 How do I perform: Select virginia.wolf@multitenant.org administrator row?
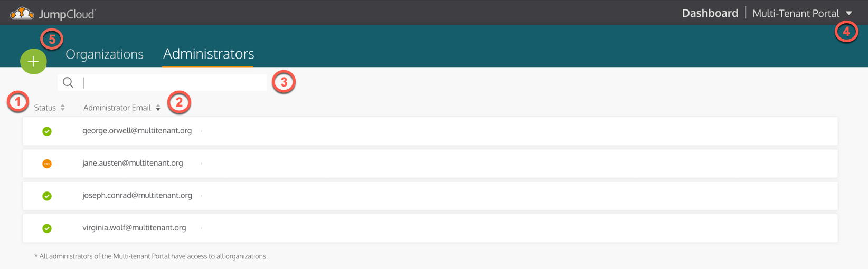tap(430, 228)
